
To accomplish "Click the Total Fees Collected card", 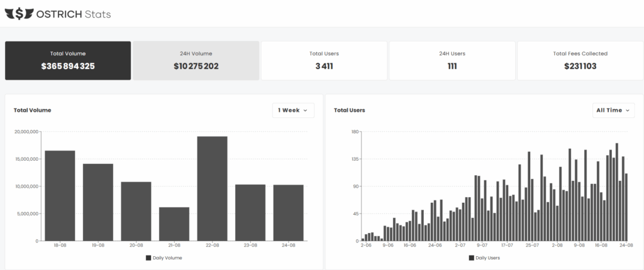I will coord(580,60).
